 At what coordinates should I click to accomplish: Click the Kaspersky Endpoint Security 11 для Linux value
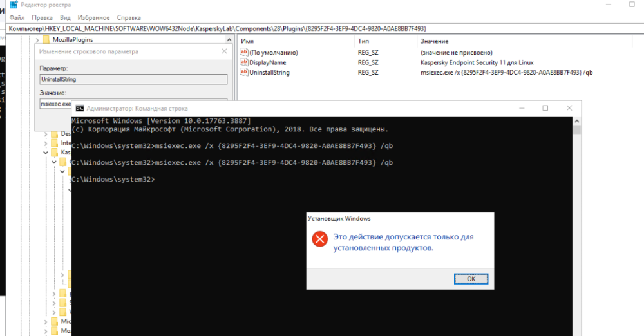(x=477, y=62)
